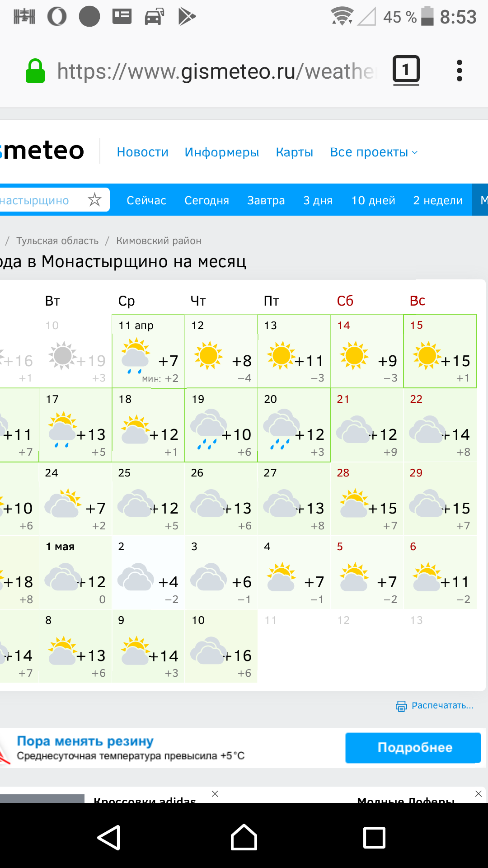
Task: Select April 17 forecast cell
Action: tap(75, 425)
